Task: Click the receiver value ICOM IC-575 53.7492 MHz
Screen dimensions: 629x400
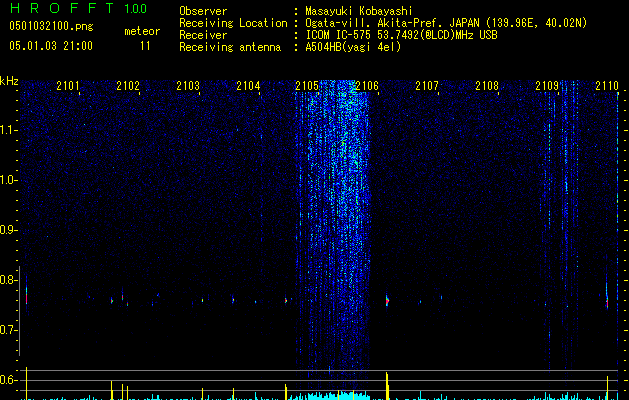Action: point(401,35)
